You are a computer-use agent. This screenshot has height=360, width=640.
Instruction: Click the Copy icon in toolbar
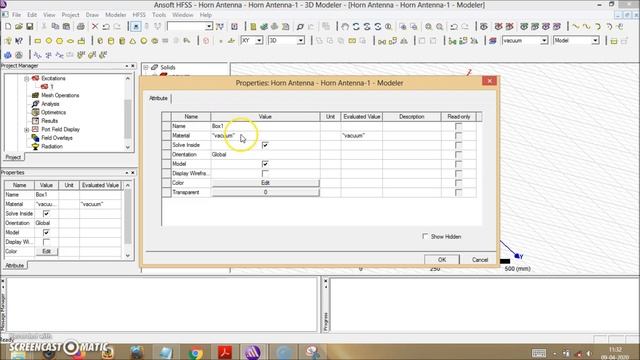pyautogui.click(x=55, y=27)
